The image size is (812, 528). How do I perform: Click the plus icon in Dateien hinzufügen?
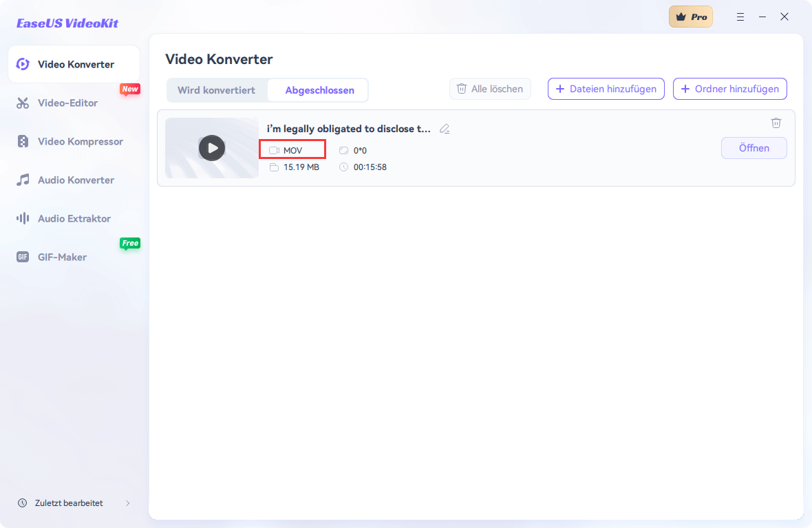click(x=560, y=89)
